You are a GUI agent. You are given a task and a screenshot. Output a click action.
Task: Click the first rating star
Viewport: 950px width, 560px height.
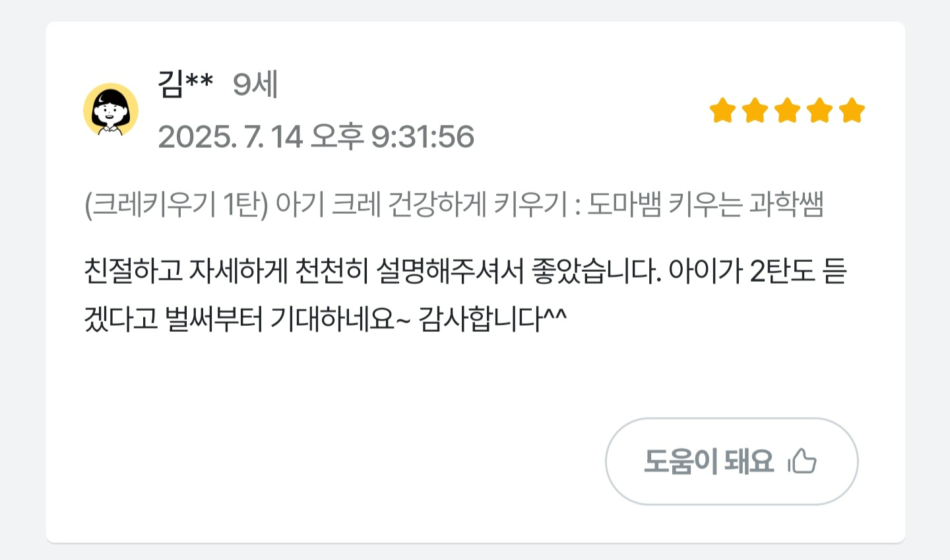[722, 111]
